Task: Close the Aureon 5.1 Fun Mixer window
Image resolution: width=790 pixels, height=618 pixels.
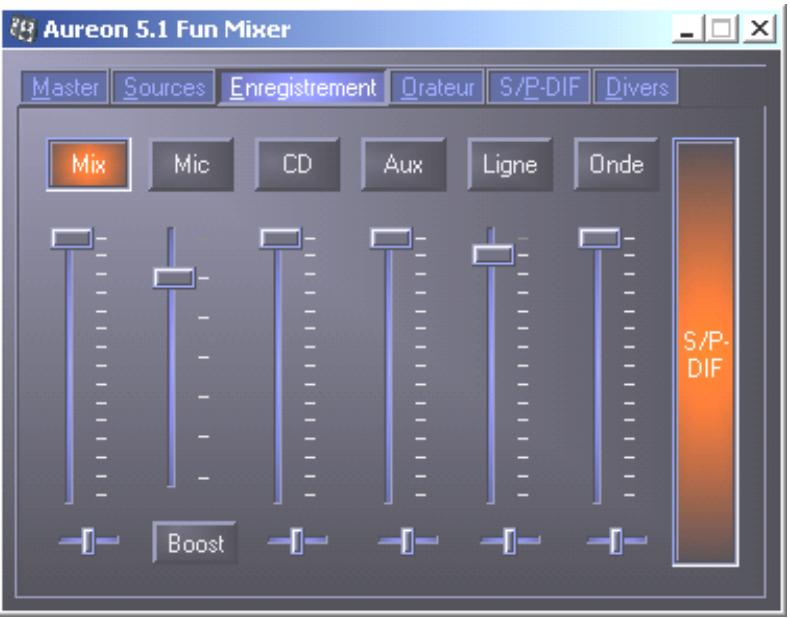Action: pyautogui.click(x=760, y=29)
